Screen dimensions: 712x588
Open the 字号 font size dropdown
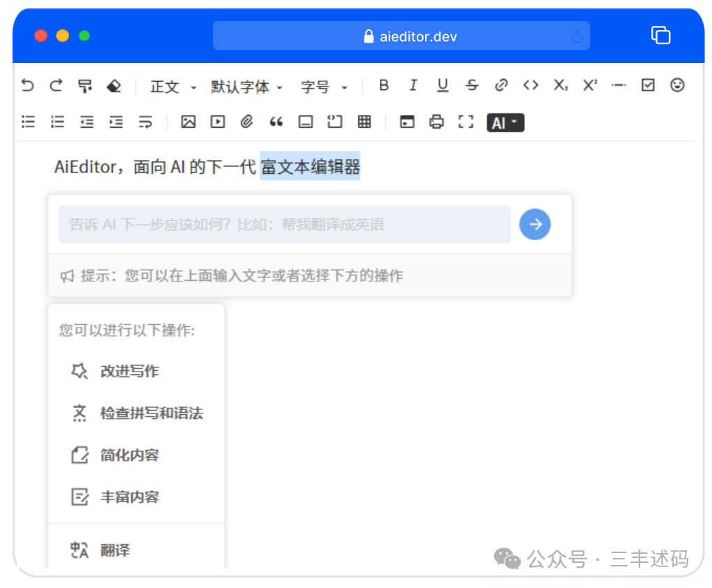(x=324, y=87)
